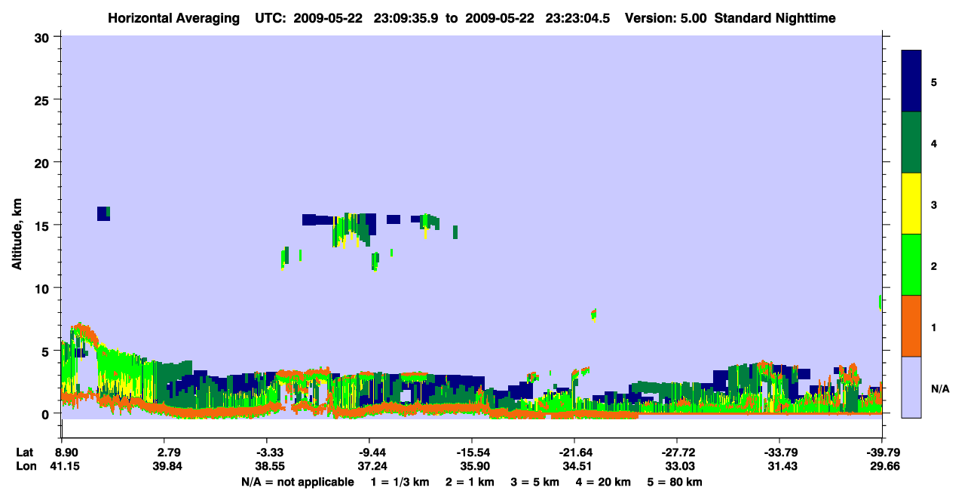Click the yellow colorbar segment labeled 3
The image size is (980, 503).
pos(911,204)
